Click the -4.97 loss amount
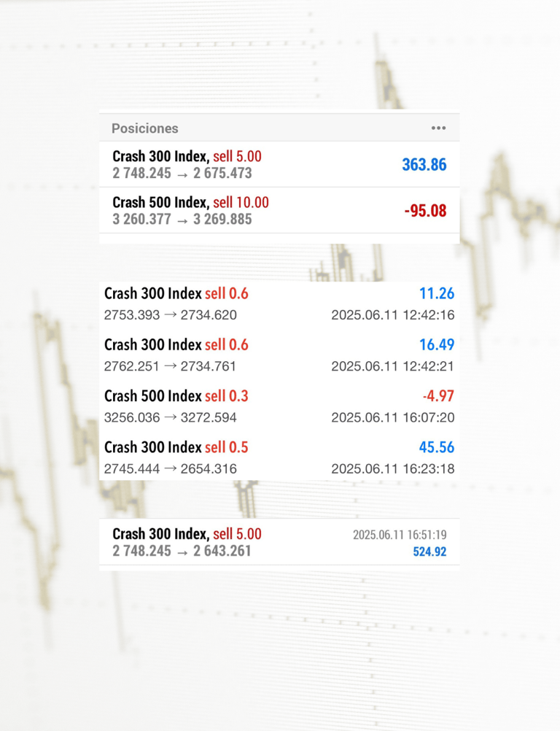Screen dimensions: 560x731 pyautogui.click(x=438, y=396)
